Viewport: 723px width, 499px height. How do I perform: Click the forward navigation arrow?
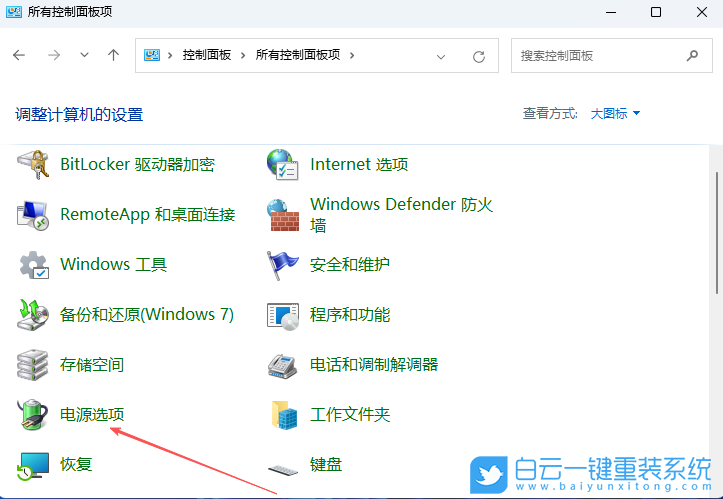[x=54, y=55]
